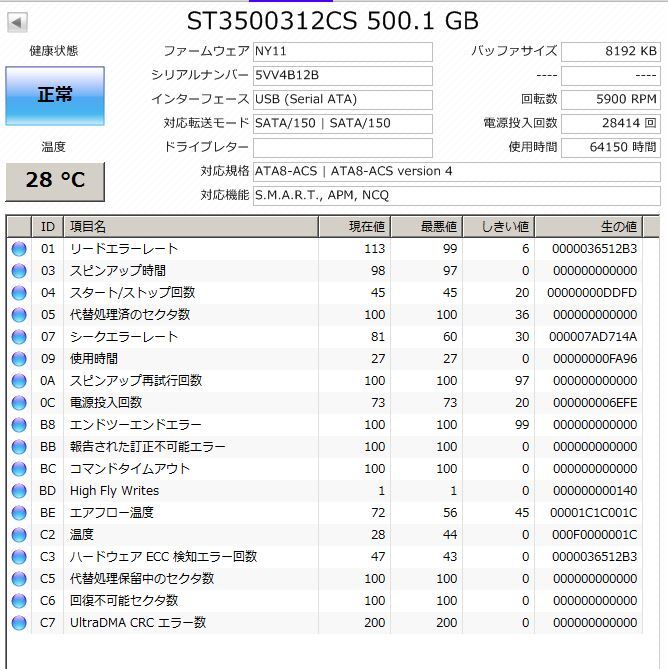Click the rotation speed field 5900 RPM

611,99
